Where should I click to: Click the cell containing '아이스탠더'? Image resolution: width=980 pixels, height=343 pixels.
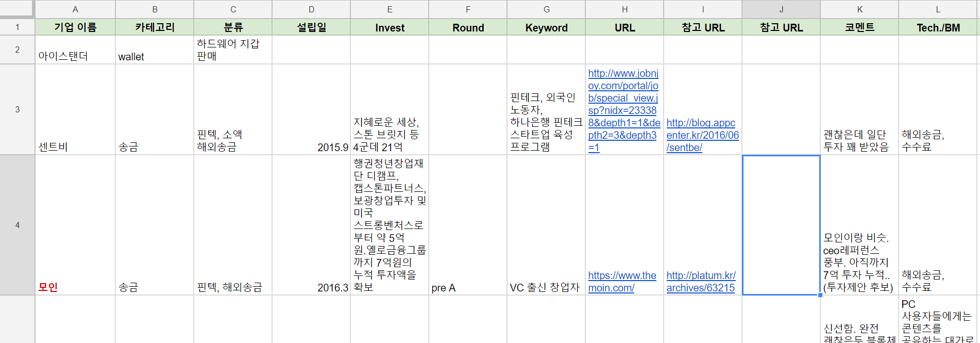[75, 50]
